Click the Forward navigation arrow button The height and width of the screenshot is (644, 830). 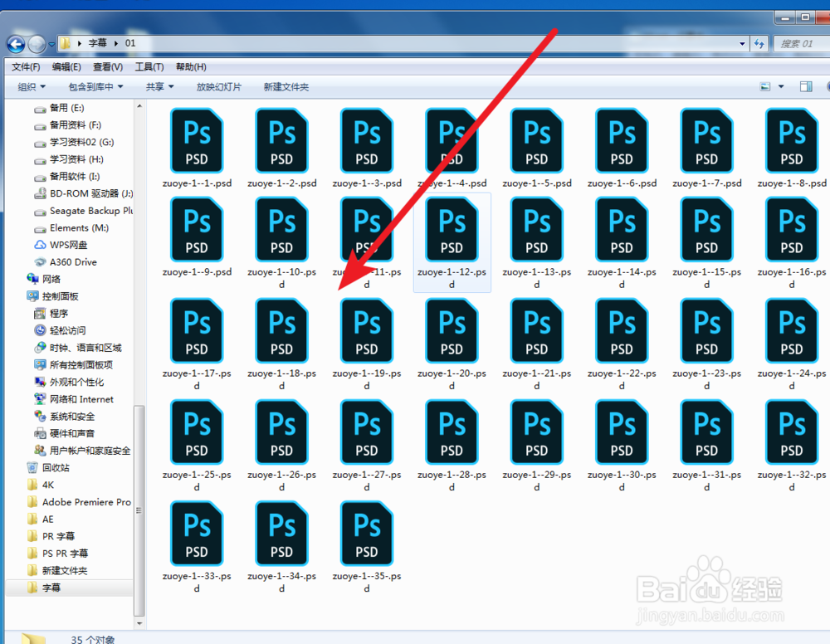pyautogui.click(x=37, y=44)
